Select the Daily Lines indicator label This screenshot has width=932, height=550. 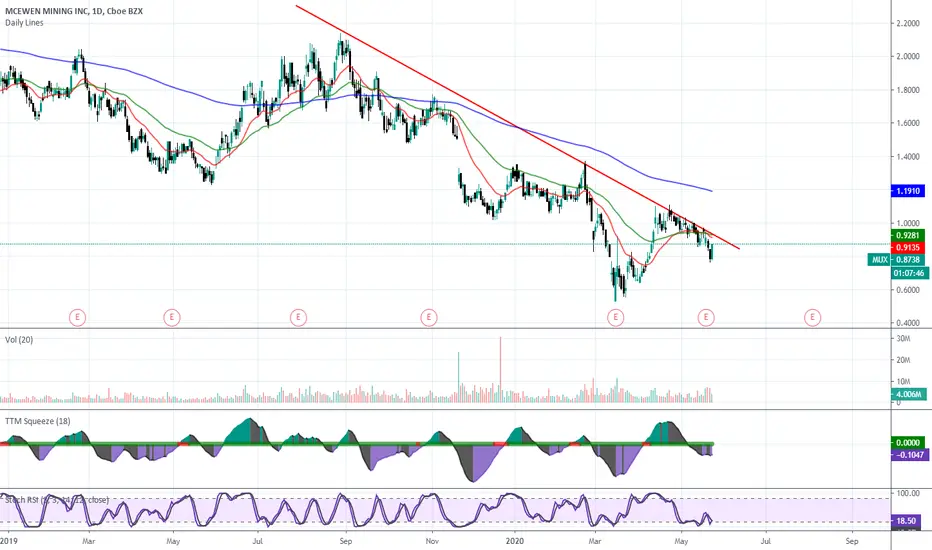24,23
